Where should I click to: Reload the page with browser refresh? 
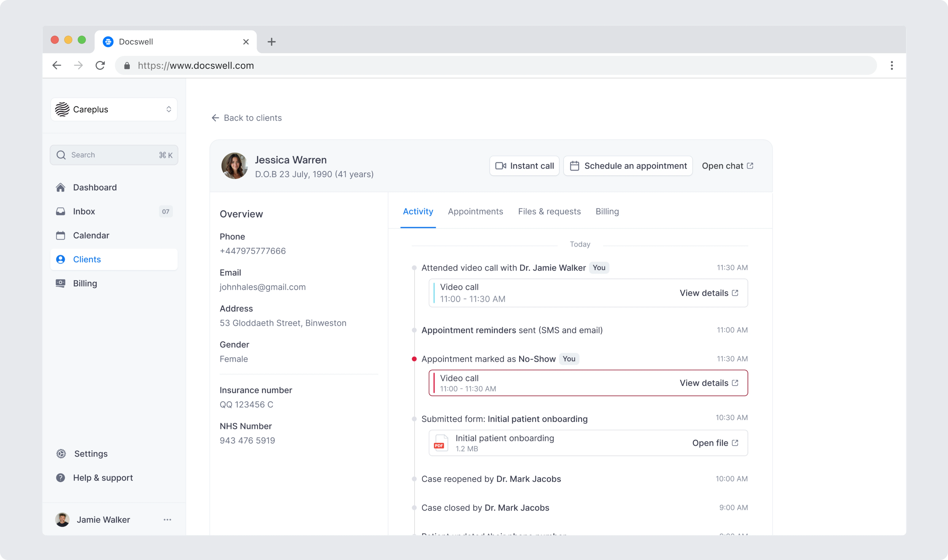[100, 65]
